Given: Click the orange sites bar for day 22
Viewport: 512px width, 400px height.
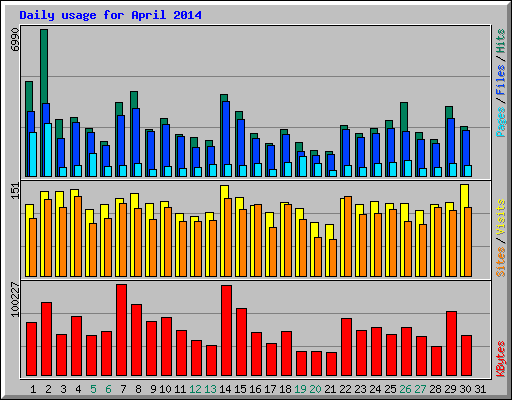Looking at the screenshot, I should pos(348,236).
